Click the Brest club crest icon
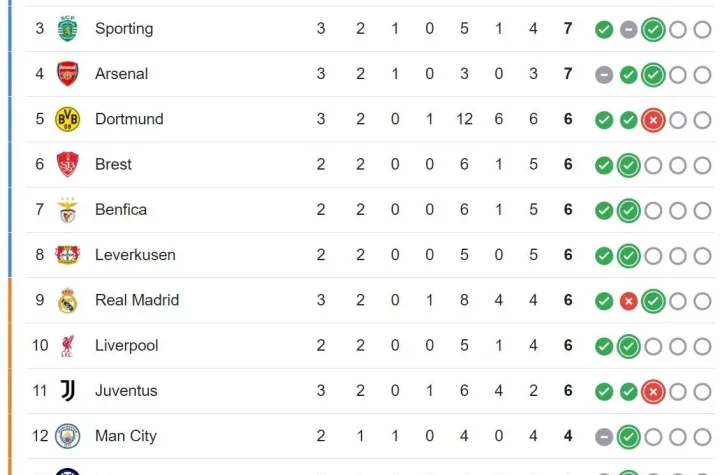The height and width of the screenshot is (475, 720). (67, 164)
